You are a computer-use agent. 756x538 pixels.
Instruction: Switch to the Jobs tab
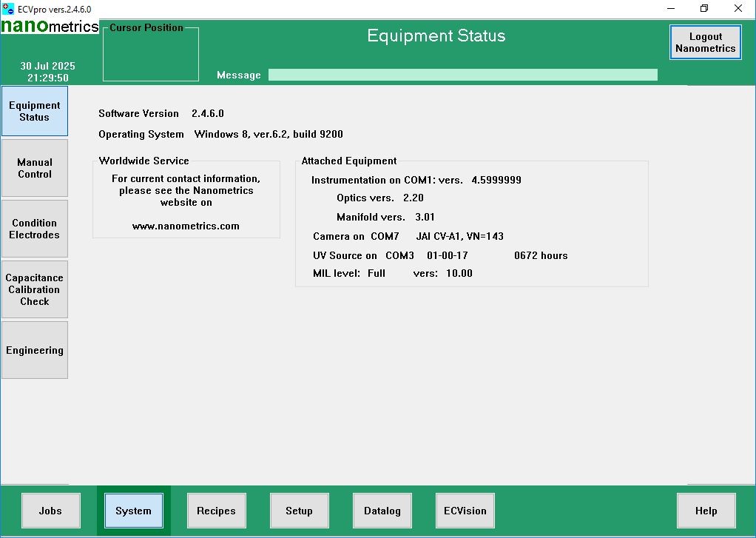pos(50,510)
